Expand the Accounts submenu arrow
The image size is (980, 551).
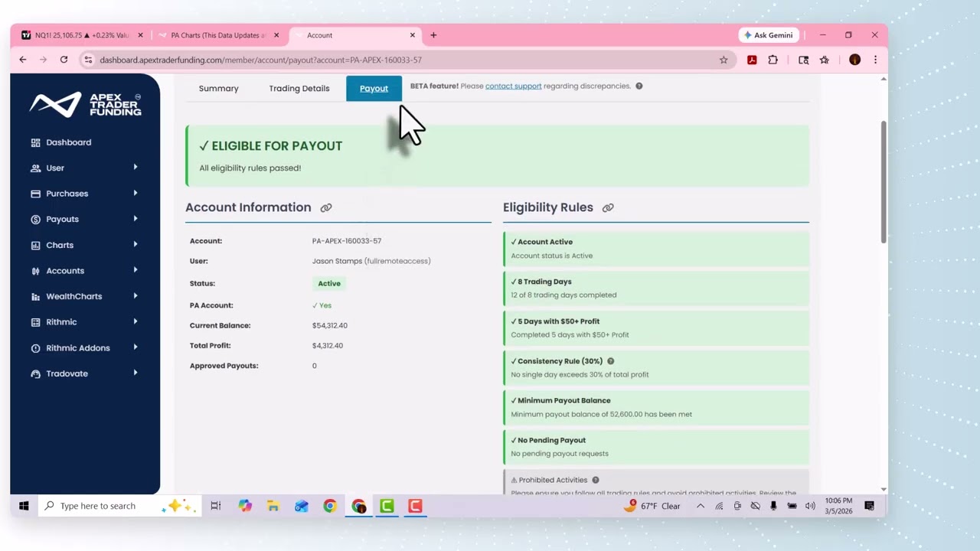(x=136, y=269)
